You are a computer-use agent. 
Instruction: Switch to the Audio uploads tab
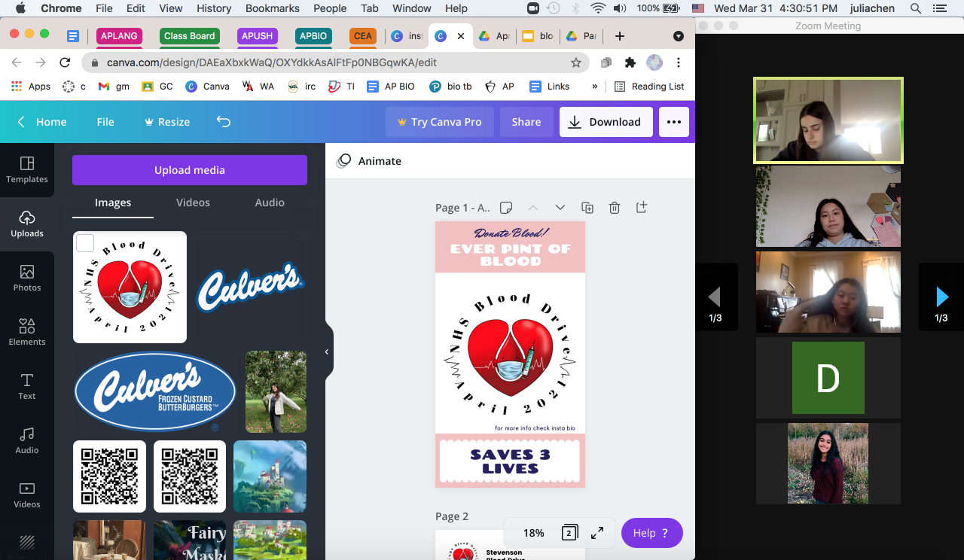[x=270, y=202]
